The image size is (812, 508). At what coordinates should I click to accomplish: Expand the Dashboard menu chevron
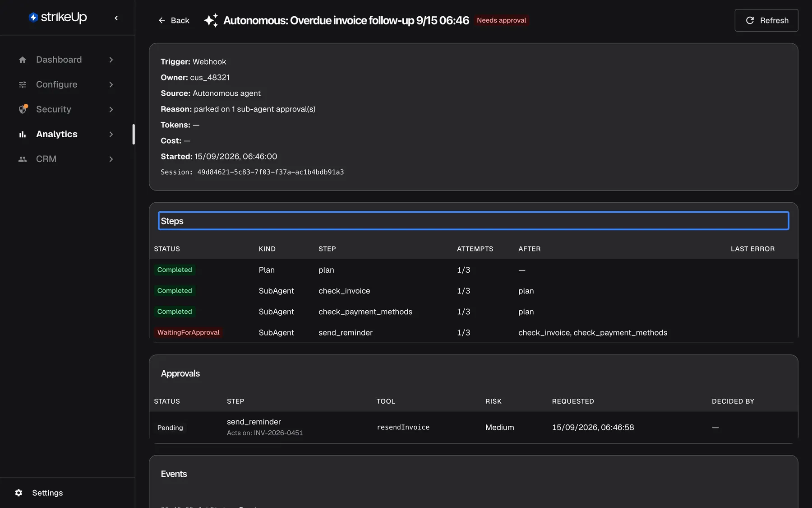[111, 60]
